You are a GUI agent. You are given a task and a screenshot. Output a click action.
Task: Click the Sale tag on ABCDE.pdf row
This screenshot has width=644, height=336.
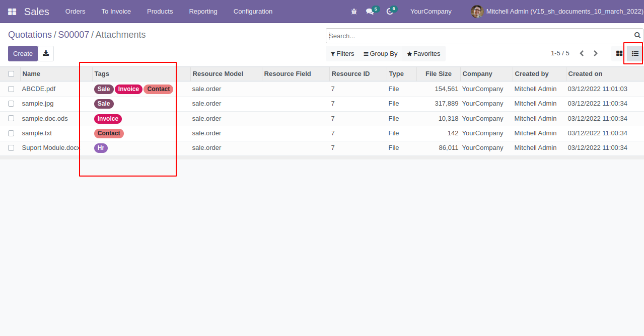pyautogui.click(x=104, y=89)
